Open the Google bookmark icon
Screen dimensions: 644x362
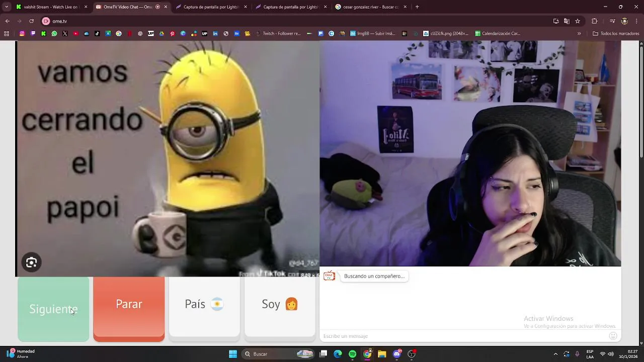(x=119, y=34)
